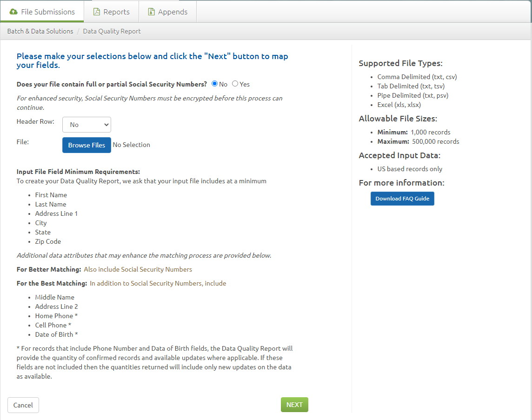This screenshot has height=420, width=532.
Task: Click the green NEXT button
Action: (294, 405)
